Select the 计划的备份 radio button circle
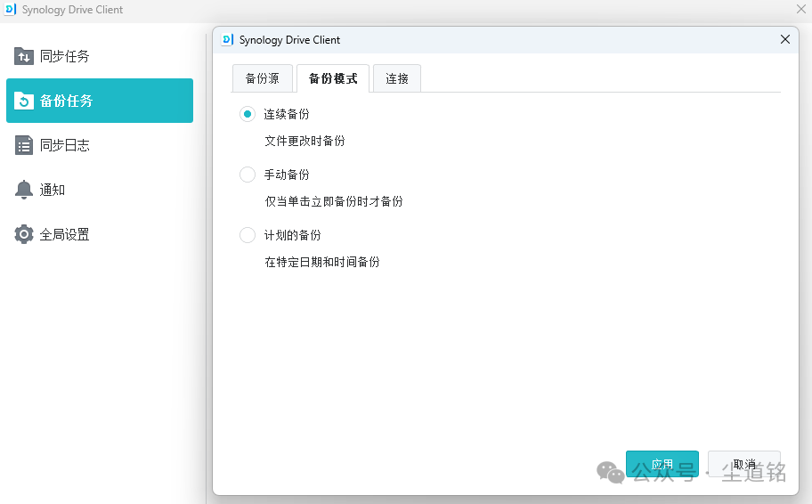812x504 pixels. click(248, 235)
